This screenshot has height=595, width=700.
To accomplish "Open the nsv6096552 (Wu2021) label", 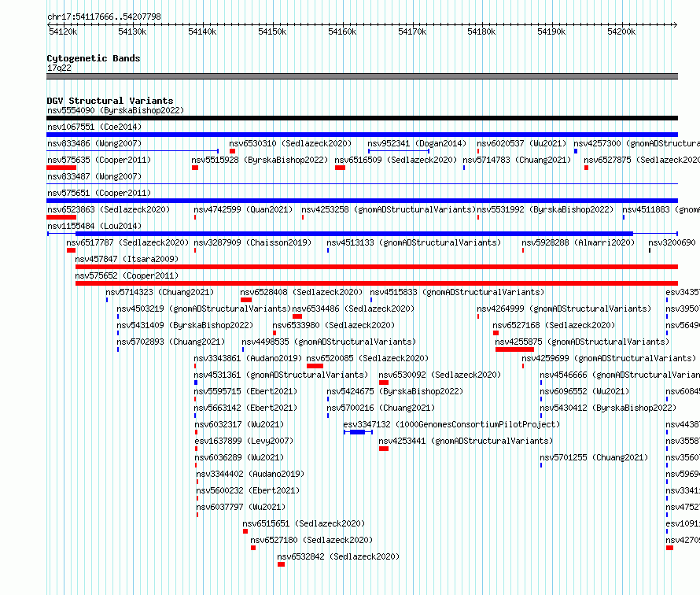I will [x=585, y=391].
